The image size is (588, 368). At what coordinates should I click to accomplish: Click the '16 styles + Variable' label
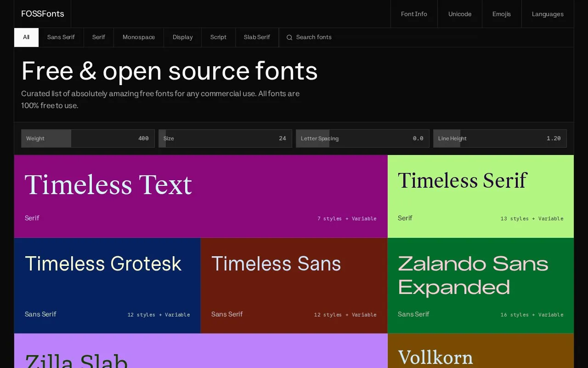coord(532,315)
